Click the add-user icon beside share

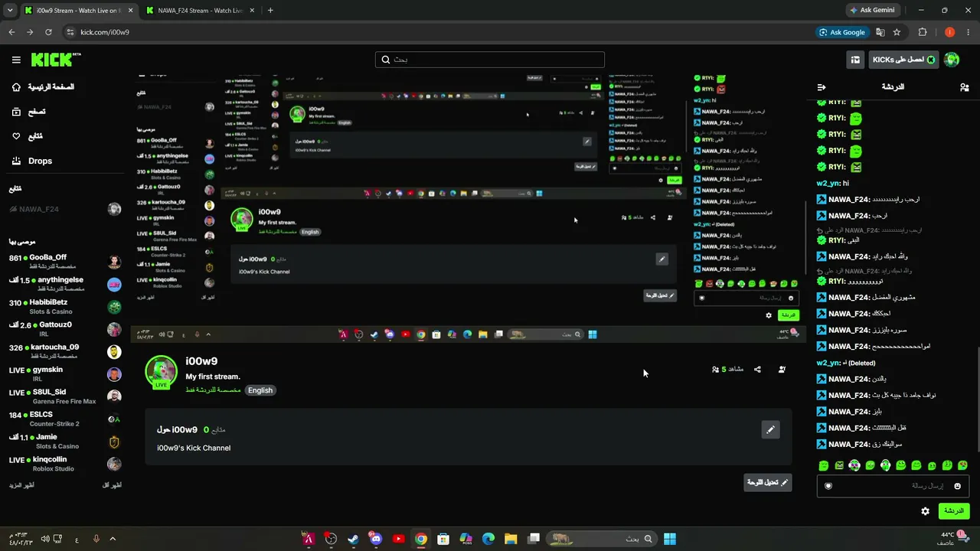pos(782,370)
